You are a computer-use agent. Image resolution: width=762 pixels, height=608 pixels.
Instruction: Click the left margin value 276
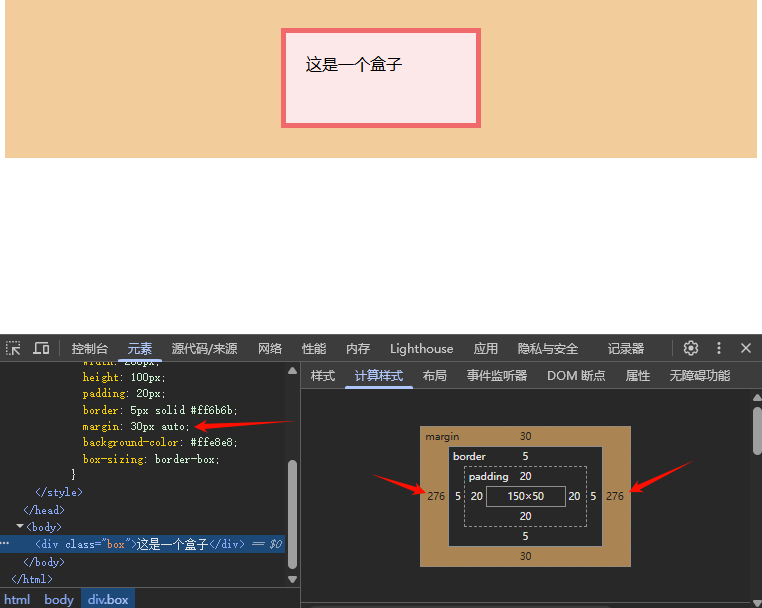[x=436, y=496]
